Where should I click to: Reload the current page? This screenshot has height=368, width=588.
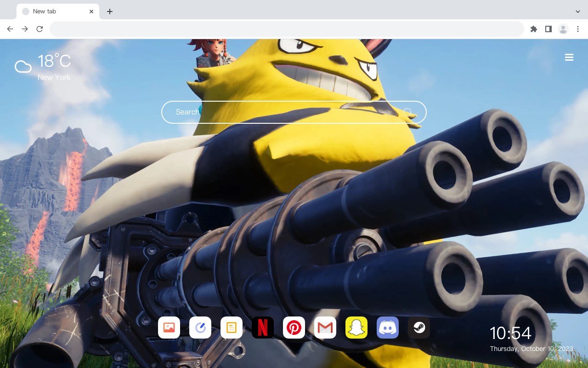pyautogui.click(x=40, y=29)
